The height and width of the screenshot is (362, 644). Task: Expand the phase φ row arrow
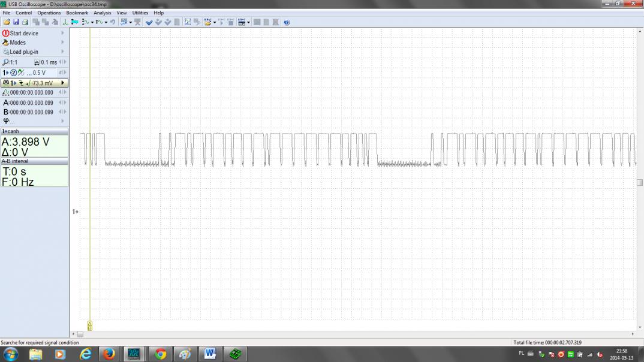coord(63,120)
